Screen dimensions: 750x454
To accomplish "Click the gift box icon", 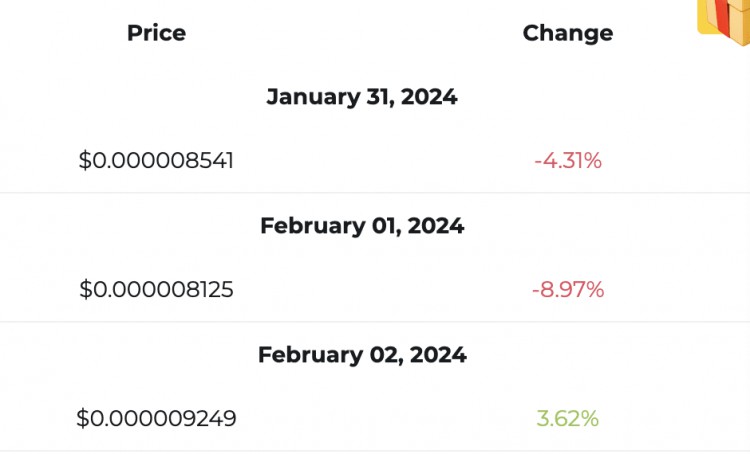I will pyautogui.click(x=724, y=22).
